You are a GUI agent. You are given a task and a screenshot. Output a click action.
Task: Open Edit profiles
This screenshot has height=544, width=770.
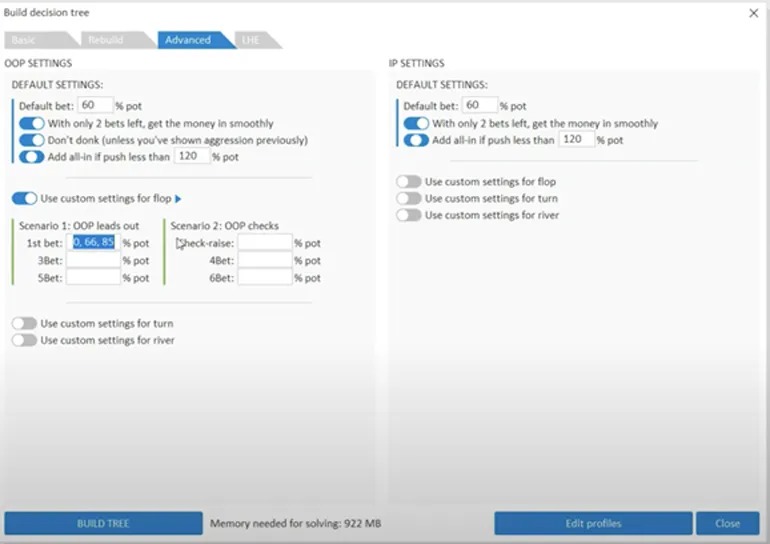point(593,523)
